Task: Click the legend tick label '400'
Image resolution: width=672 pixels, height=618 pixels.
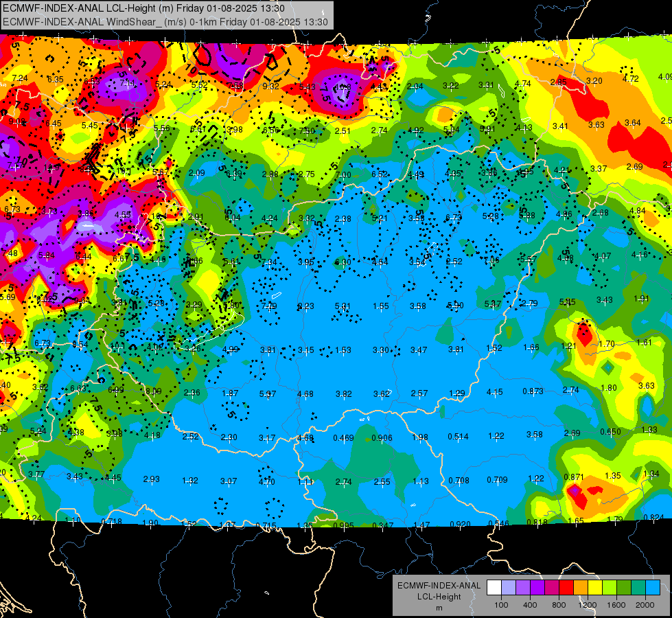Action: pyautogui.click(x=530, y=605)
